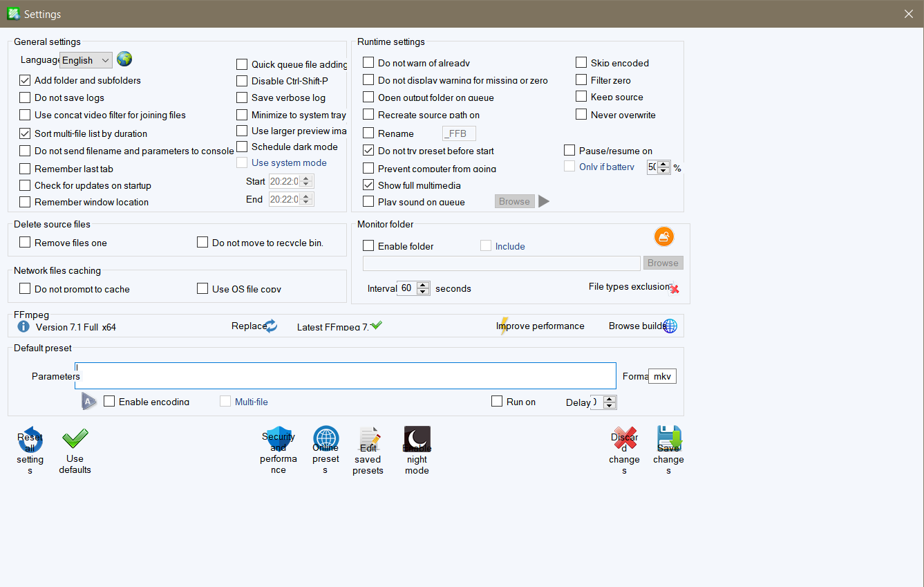The width and height of the screenshot is (924, 587).
Task: Check Enable folder under Monitor folder
Action: pyautogui.click(x=368, y=246)
